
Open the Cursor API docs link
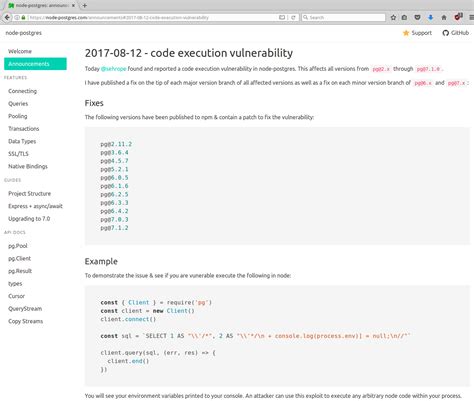(17, 296)
